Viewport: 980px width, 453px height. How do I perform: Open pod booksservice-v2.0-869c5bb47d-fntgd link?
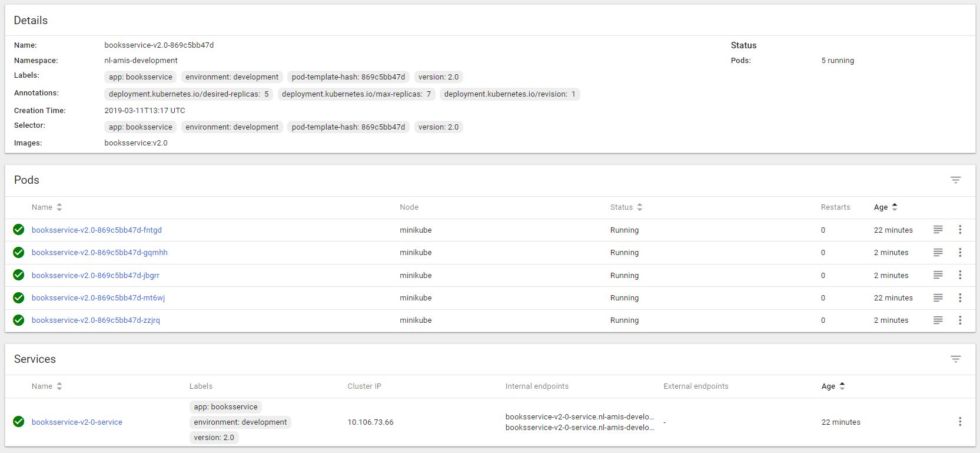pyautogui.click(x=97, y=230)
